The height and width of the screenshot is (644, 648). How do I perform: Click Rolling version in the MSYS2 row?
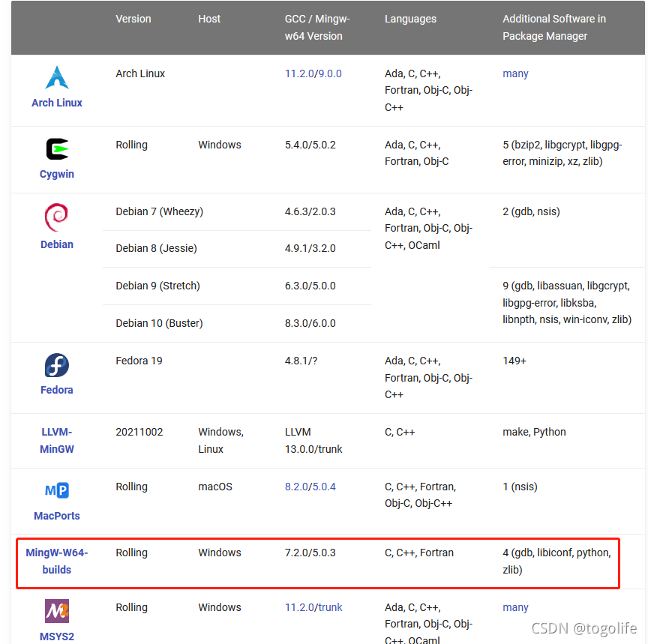tap(131, 607)
